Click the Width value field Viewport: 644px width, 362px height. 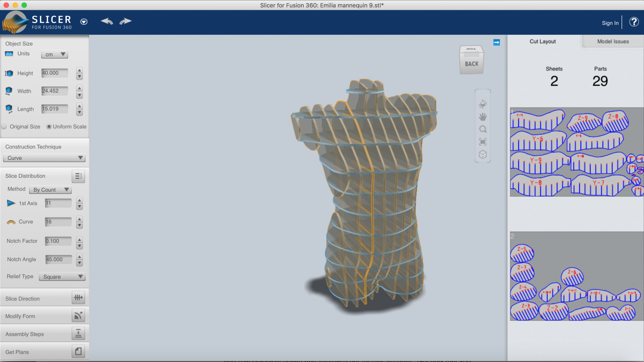(x=54, y=91)
